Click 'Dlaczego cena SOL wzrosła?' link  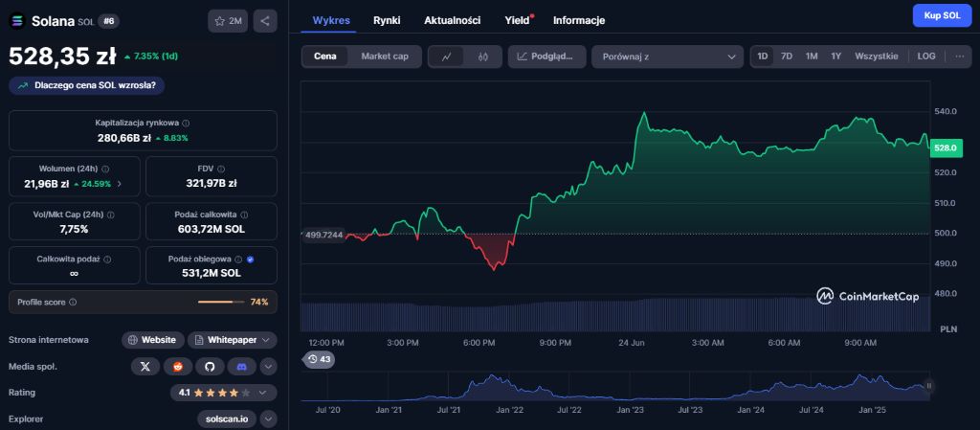point(87,85)
